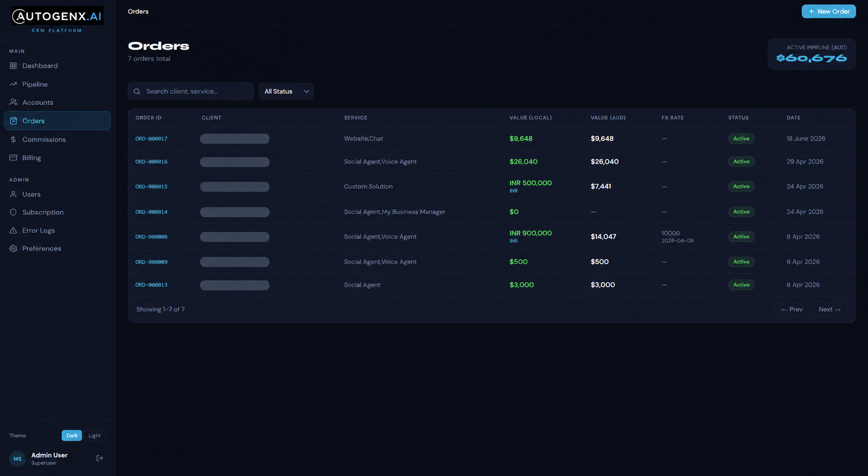Click the $26,040 AUD value
868x476 pixels.
tap(605, 162)
